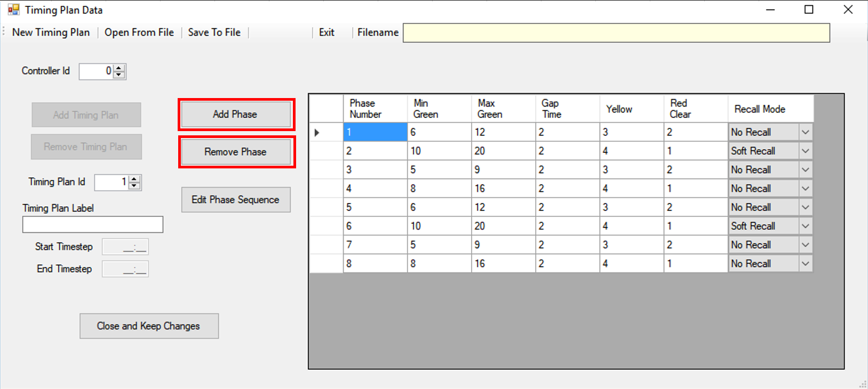Image resolution: width=868 pixels, height=389 pixels.
Task: Click Min Green cell in phase 1 row
Action: 439,132
